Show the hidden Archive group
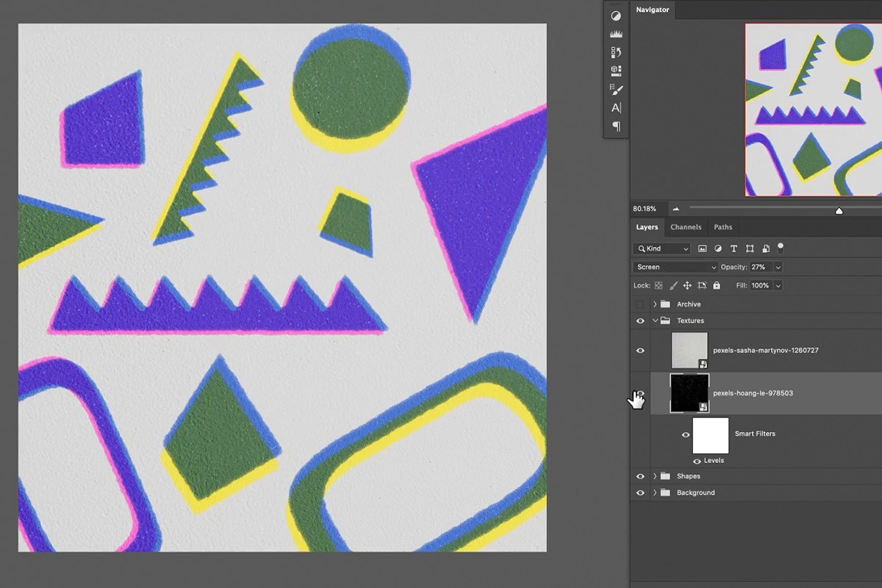This screenshot has height=588, width=882. click(x=640, y=304)
